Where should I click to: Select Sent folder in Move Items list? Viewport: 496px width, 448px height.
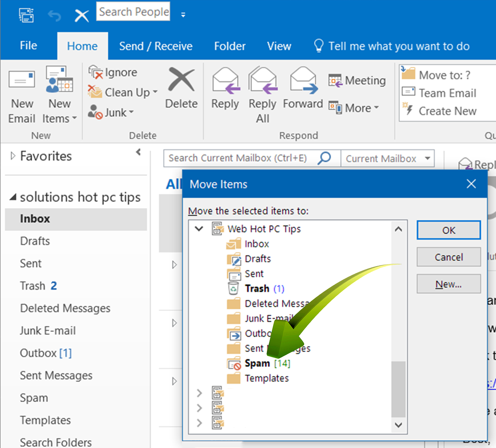246,274
